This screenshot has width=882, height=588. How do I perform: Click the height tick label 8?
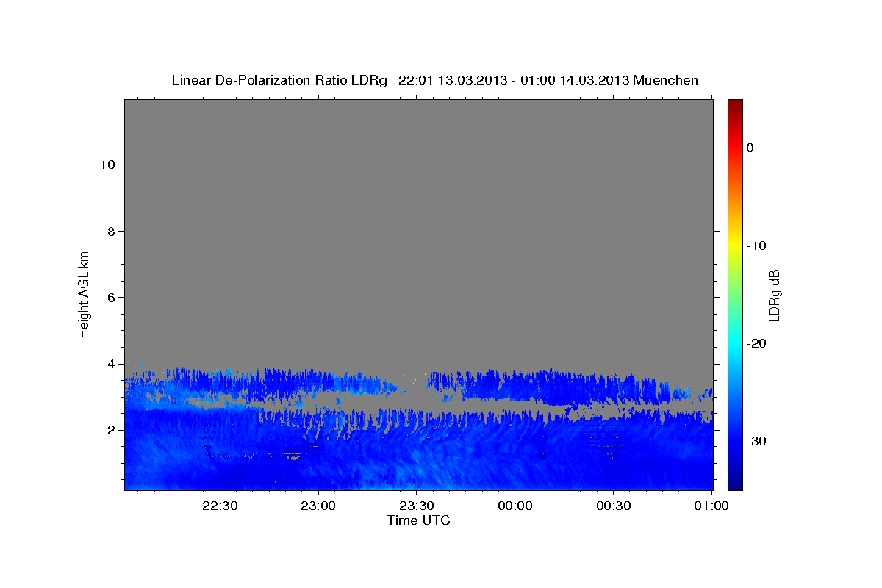coord(110,232)
